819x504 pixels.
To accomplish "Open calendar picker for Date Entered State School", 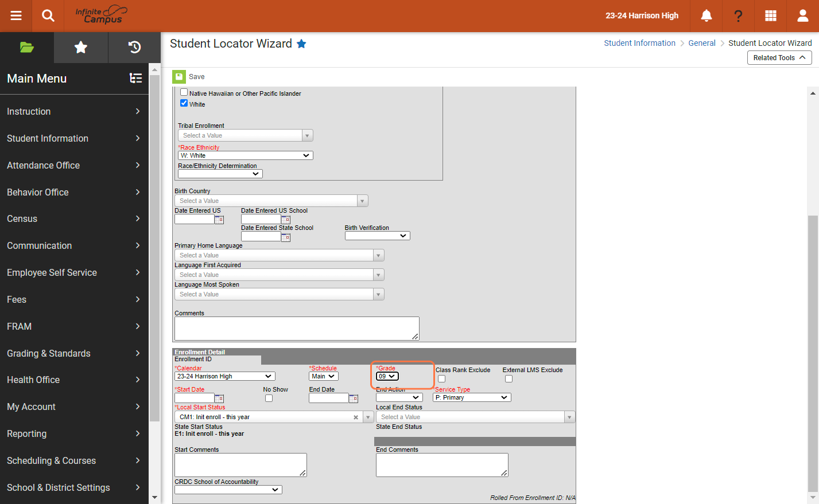I will pos(286,237).
